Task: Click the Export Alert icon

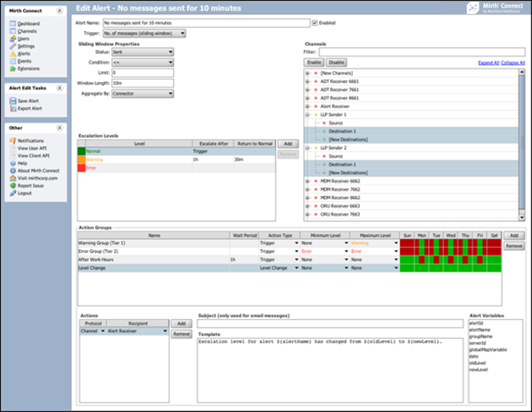Action: tap(13, 108)
